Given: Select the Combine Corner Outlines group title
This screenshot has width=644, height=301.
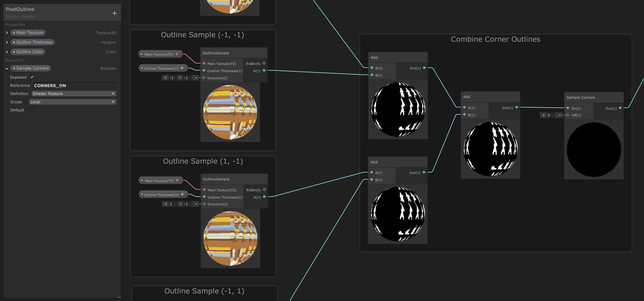Looking at the screenshot, I should tap(495, 39).
